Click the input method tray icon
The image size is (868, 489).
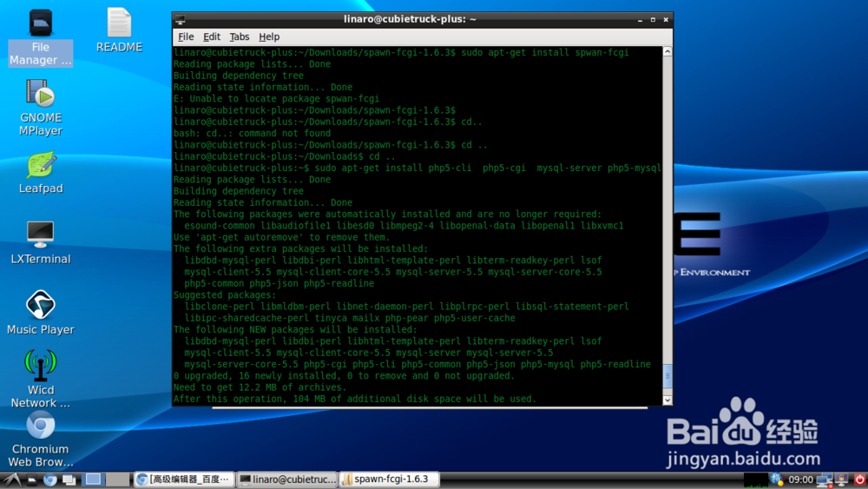777,479
